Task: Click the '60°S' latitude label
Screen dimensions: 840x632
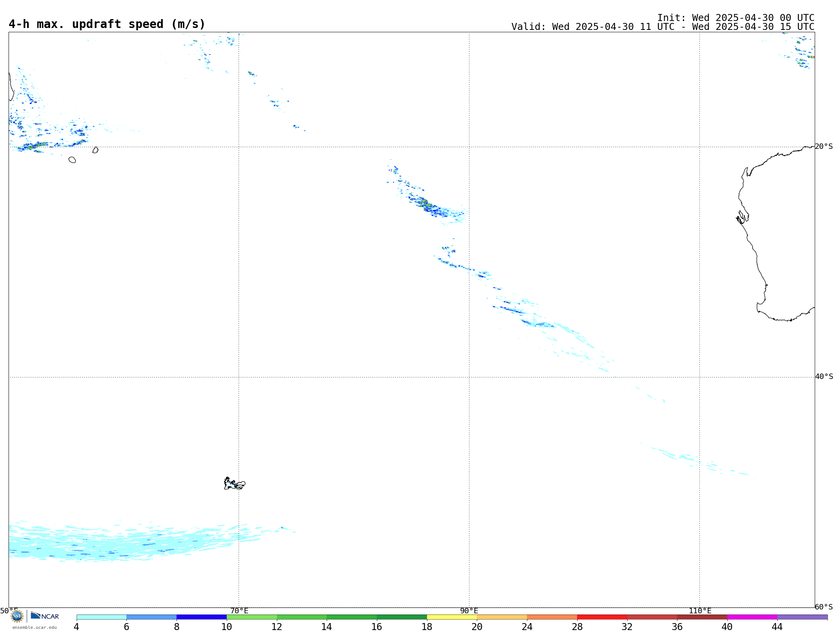Action: tap(824, 607)
